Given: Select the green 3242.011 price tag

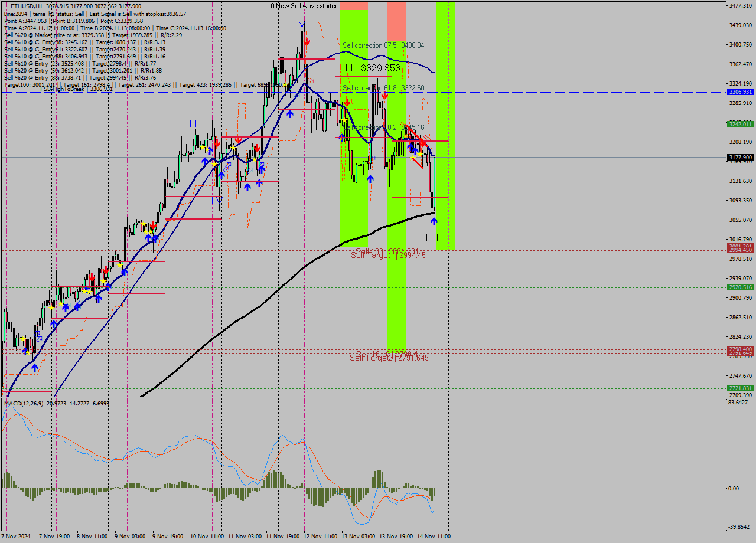Looking at the screenshot, I should coord(741,124).
